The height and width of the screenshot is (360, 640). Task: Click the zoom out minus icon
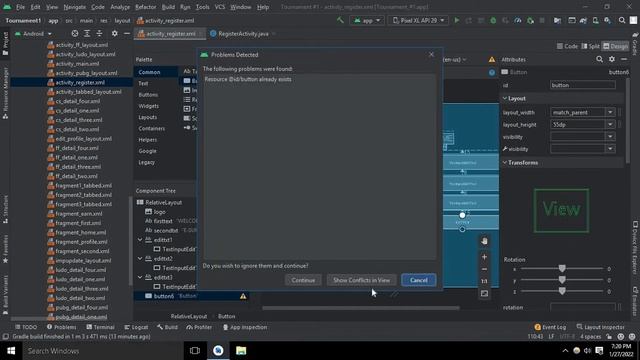(x=484, y=269)
